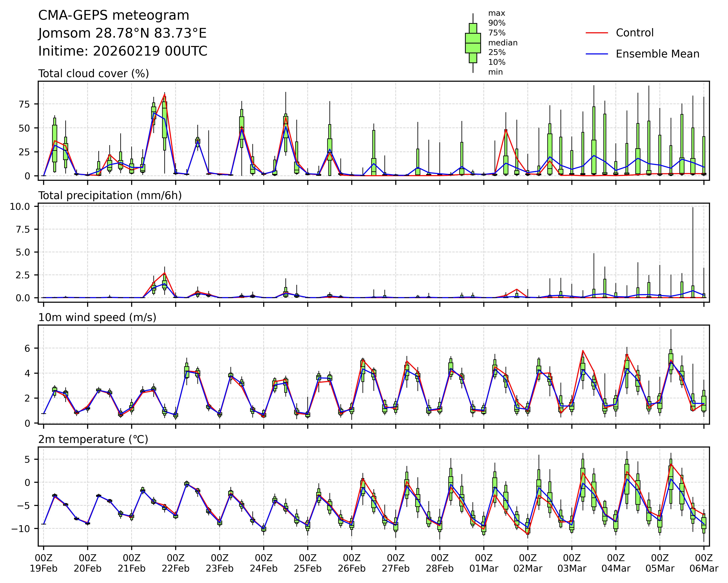Click the Control legend label

pos(634,33)
